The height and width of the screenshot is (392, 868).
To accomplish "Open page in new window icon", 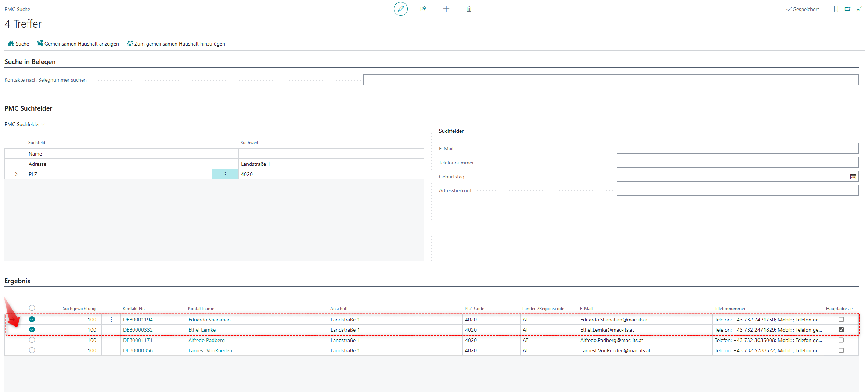I will 847,9.
